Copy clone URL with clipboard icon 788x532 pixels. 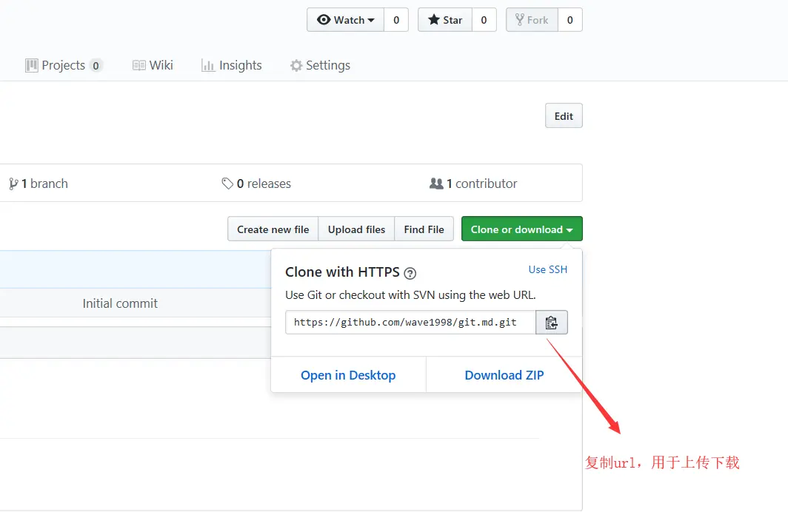pos(552,322)
